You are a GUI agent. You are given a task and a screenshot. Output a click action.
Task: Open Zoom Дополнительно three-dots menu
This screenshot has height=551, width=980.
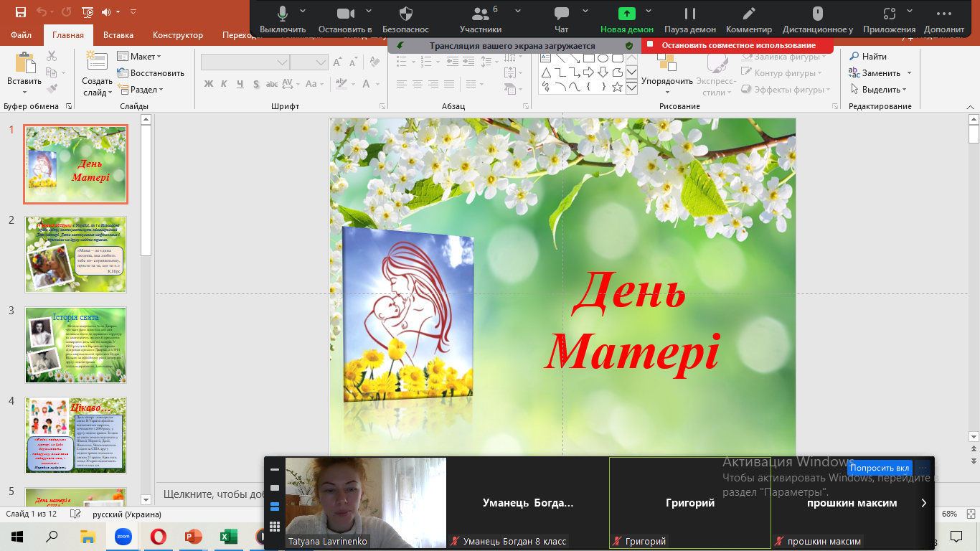944,13
